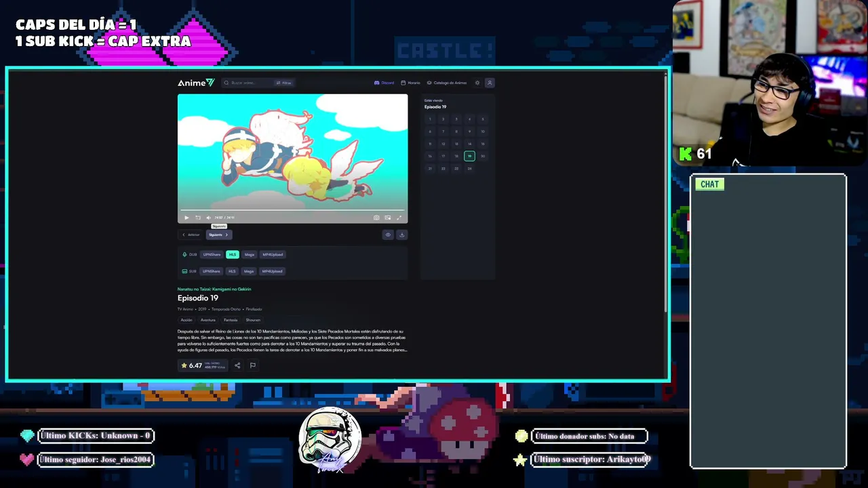Click the streamer webcam feed
This screenshot has width=868, height=488.
click(x=770, y=84)
